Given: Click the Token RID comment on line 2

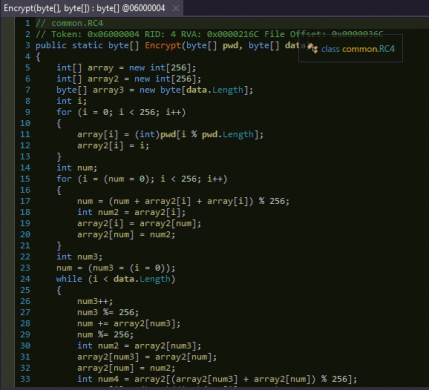Looking at the screenshot, I should [x=209, y=34].
